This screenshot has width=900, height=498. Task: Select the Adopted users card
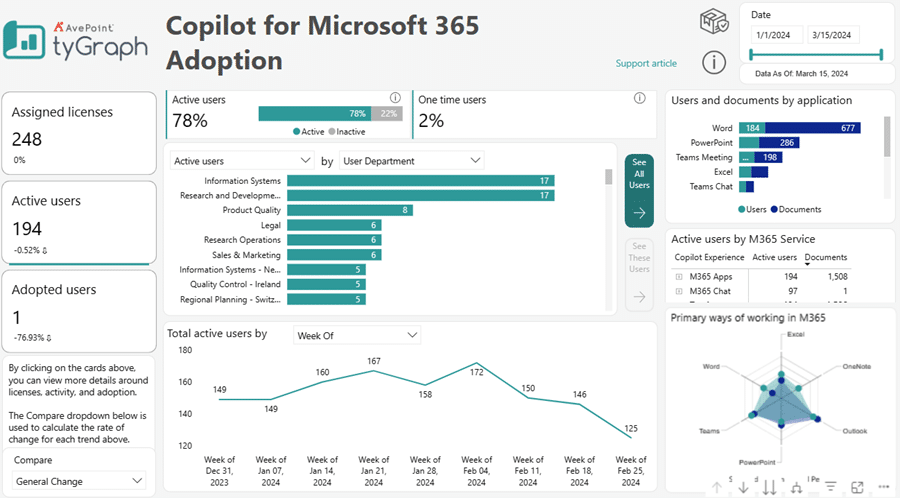tap(79, 311)
